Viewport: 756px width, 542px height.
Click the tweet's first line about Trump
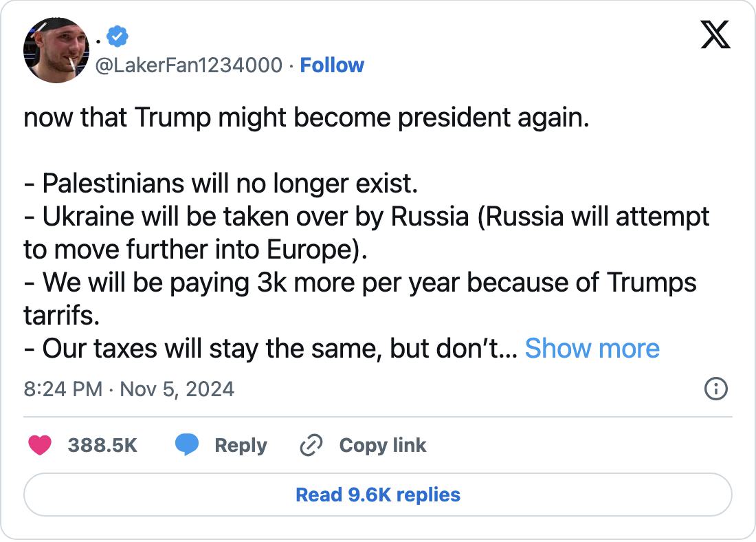tap(307, 118)
